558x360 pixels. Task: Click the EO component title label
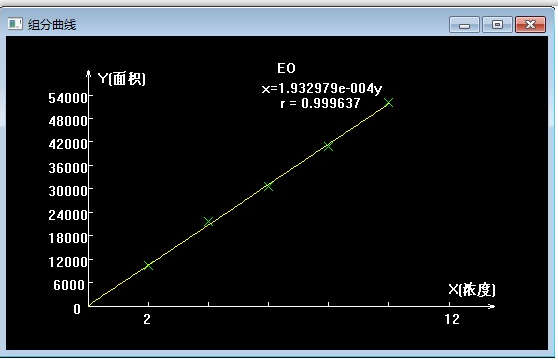[286, 68]
